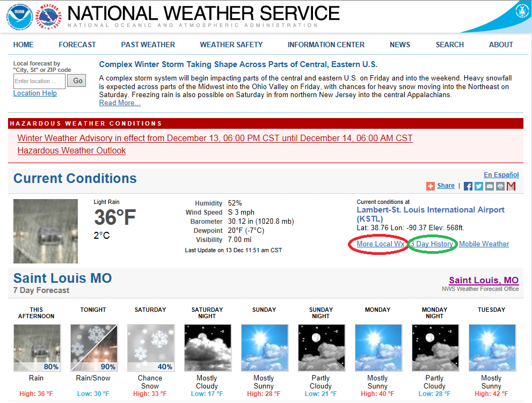Viewport: 532px width, 403px height.
Task: Click the email share icon
Action: pyautogui.click(x=490, y=186)
